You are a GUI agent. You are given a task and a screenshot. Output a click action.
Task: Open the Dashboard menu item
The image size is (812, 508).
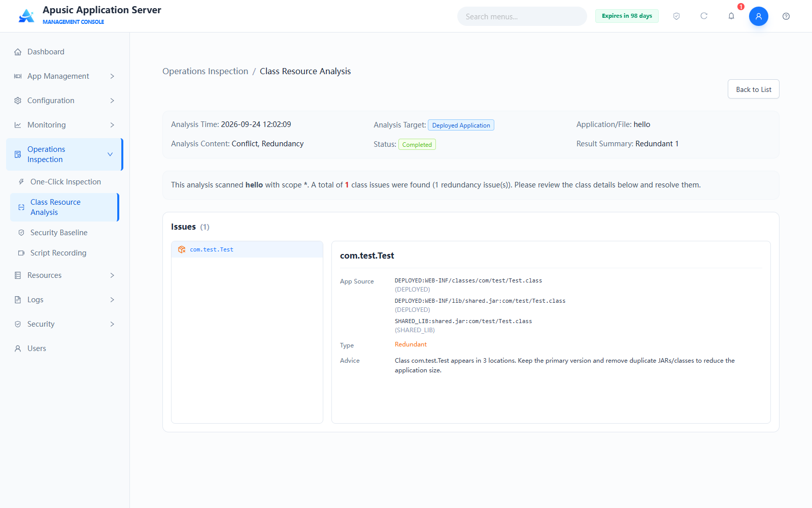(x=64, y=52)
